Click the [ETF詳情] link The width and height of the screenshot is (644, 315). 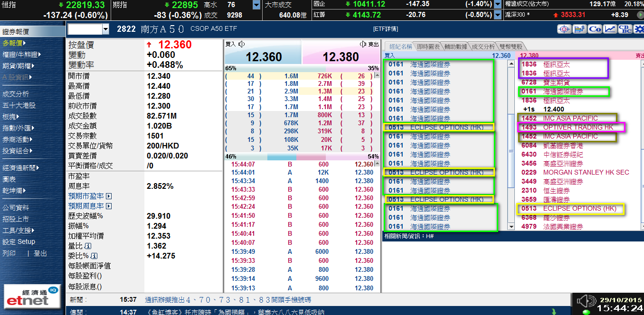386,29
